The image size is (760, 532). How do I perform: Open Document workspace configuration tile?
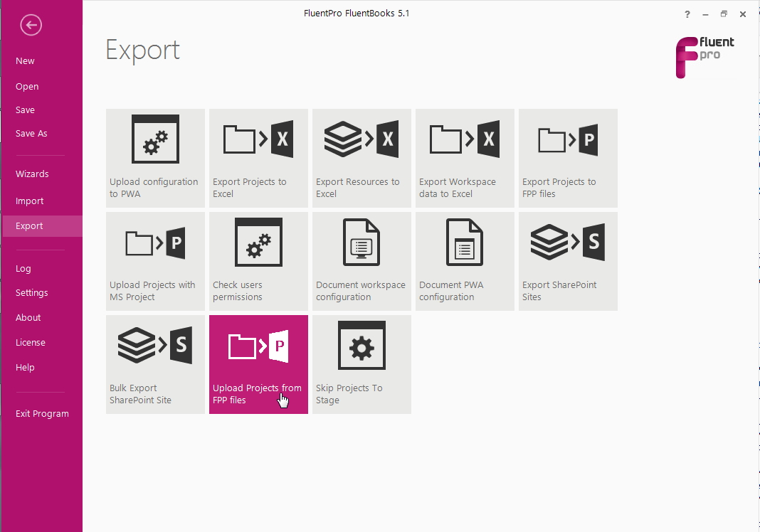[x=362, y=262]
